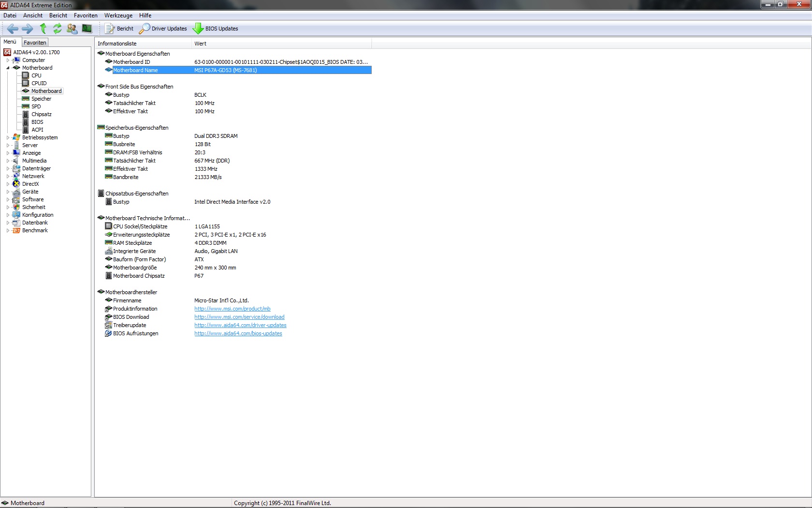Viewport: 812px width, 508px height.
Task: Open the msi.com/product/mb link
Action: point(232,309)
